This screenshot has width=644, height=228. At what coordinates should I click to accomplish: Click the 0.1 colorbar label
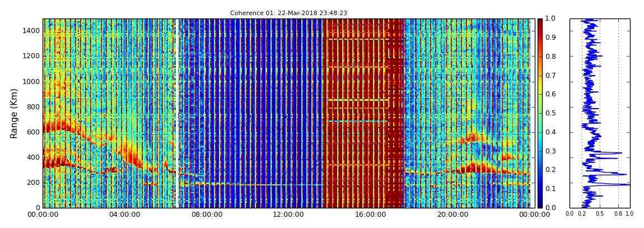[549, 189]
